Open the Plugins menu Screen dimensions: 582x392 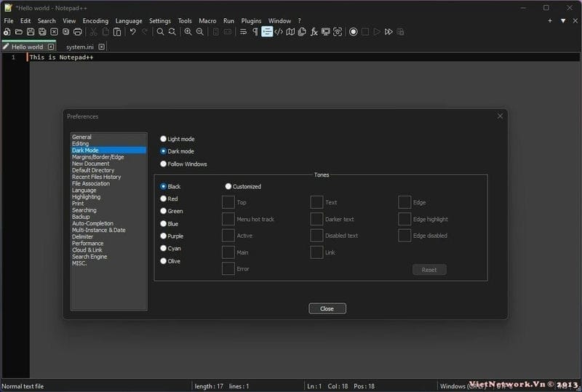click(251, 21)
